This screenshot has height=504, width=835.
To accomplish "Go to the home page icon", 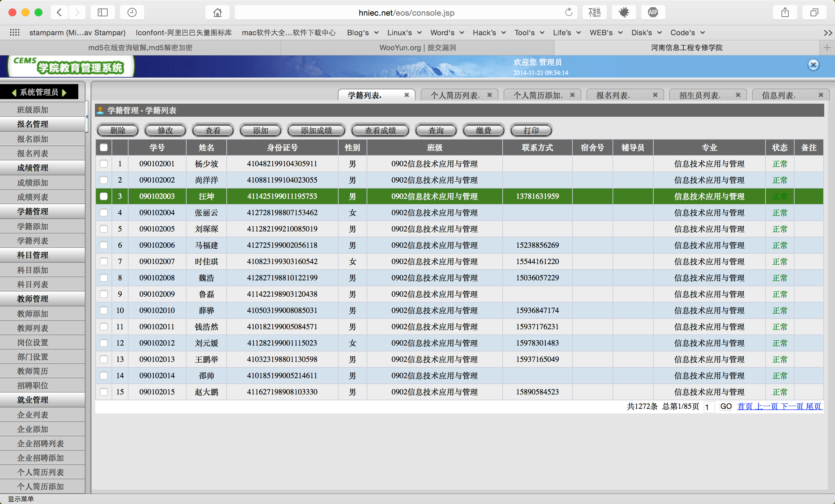I will (217, 12).
